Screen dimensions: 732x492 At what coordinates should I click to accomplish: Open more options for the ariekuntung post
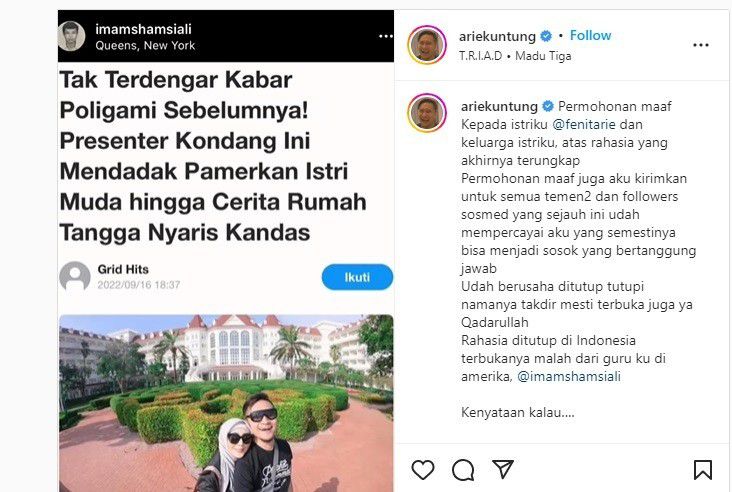tap(701, 45)
